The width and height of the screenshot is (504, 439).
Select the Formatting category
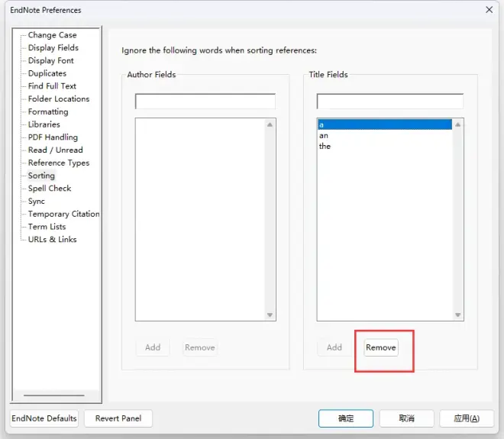[x=48, y=111]
